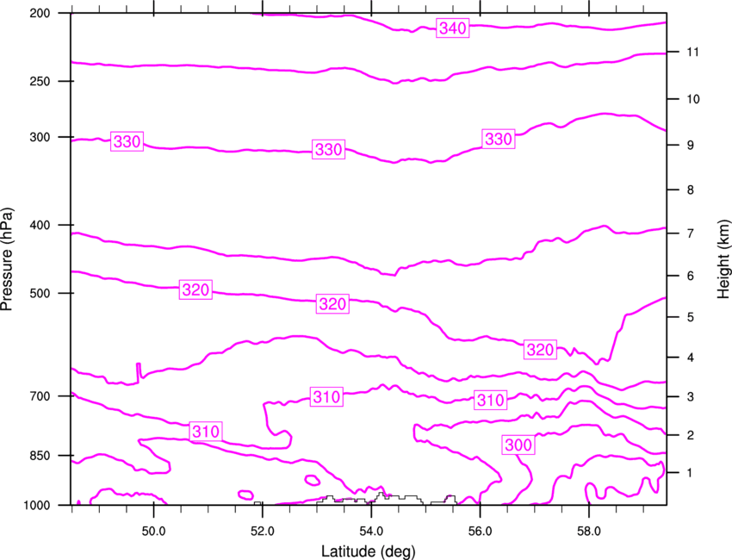Click the 'Pressure (hPa)' axis title
Image resolution: width=732 pixels, height=560 pixels.
pyautogui.click(x=7, y=259)
